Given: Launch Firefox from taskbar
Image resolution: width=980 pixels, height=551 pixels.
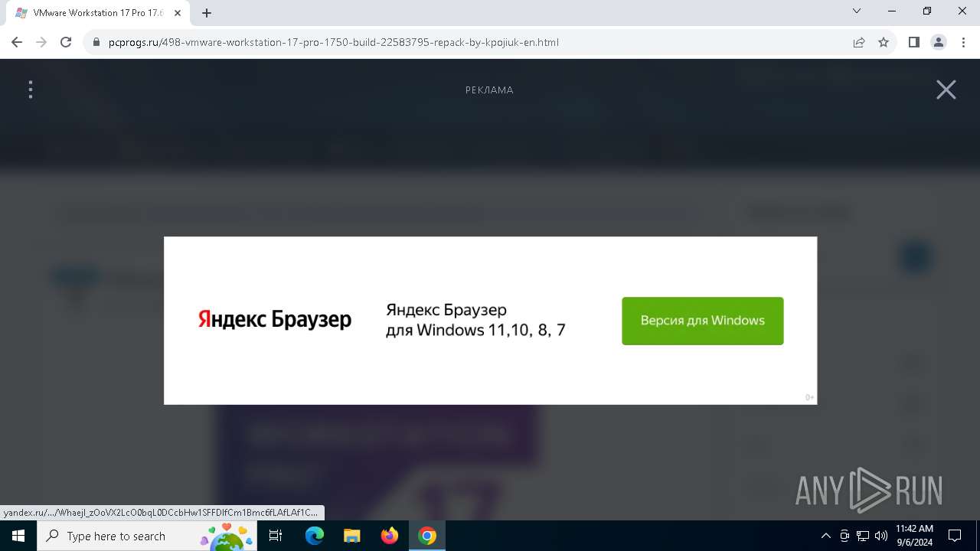Looking at the screenshot, I should coord(390,536).
